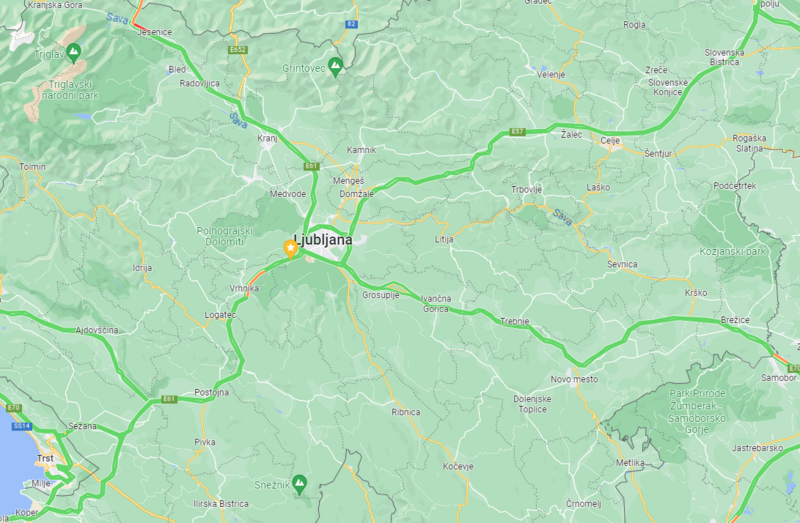The image size is (800, 523).
Task: Select the Ljubljana city label
Action: pyautogui.click(x=323, y=240)
